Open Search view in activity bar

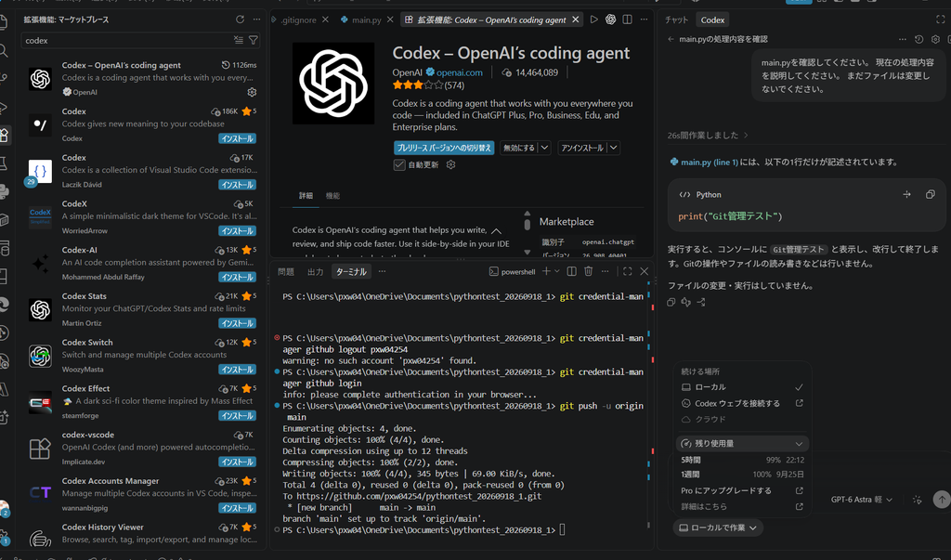[5, 50]
